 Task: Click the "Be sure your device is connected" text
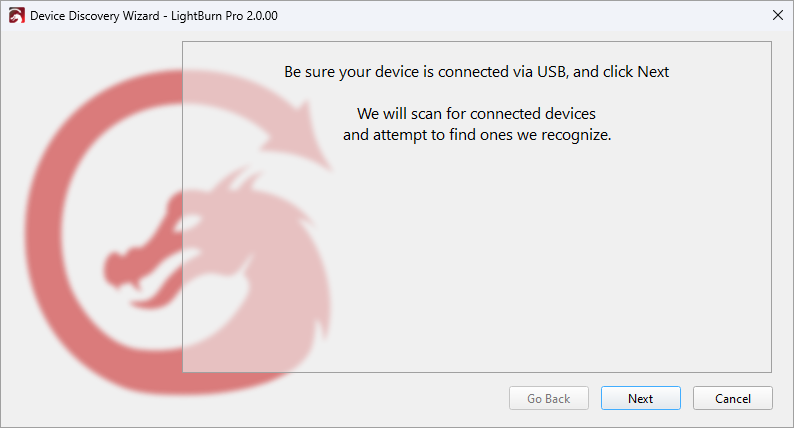(400, 72)
